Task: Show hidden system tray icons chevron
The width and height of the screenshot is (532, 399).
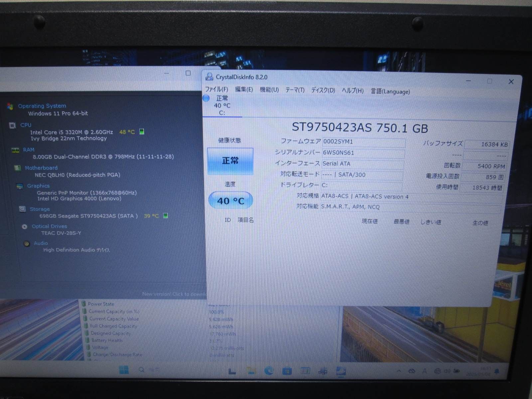Action: (399, 371)
